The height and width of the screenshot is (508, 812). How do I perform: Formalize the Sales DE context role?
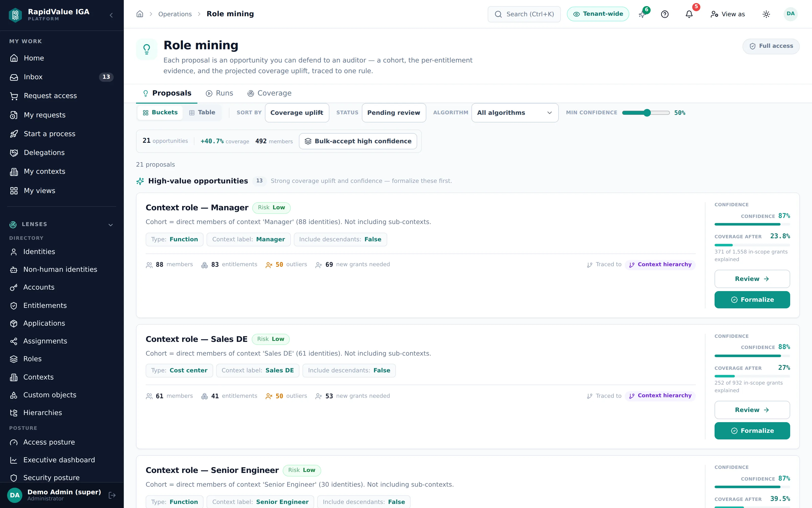tap(752, 431)
